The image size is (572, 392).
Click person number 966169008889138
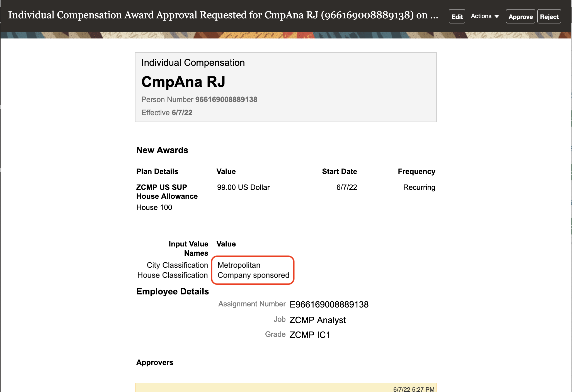(226, 100)
